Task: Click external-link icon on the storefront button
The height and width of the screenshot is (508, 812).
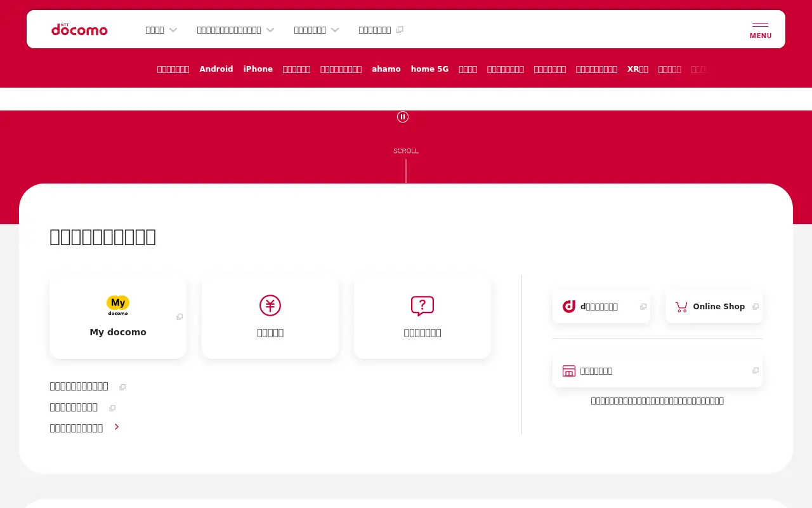Action: point(756,371)
